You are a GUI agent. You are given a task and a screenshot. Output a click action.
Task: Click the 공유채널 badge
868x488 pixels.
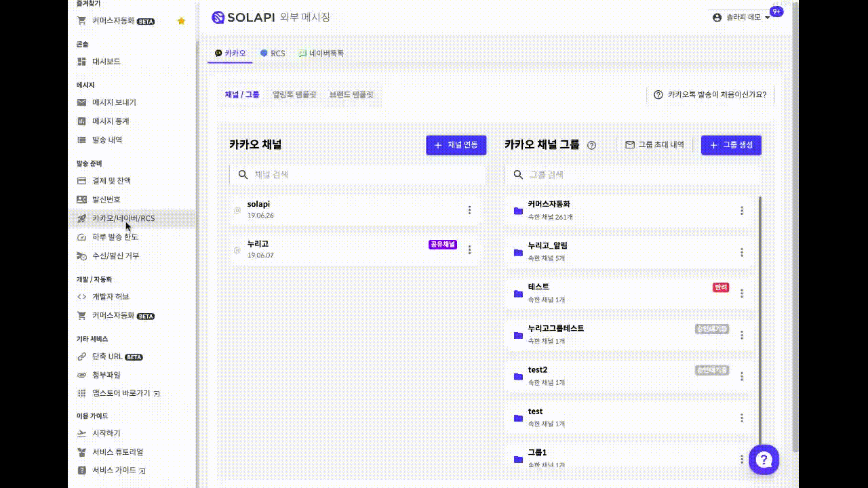[443, 245]
